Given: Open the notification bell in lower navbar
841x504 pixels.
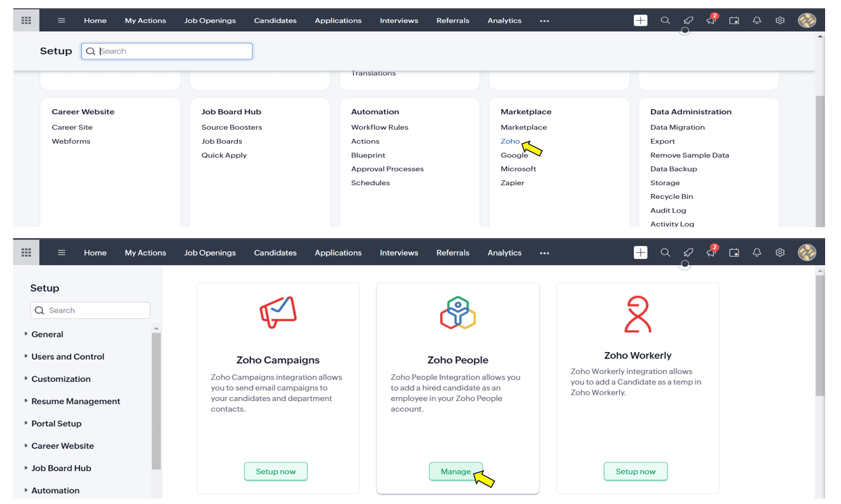Looking at the screenshot, I should pos(757,253).
